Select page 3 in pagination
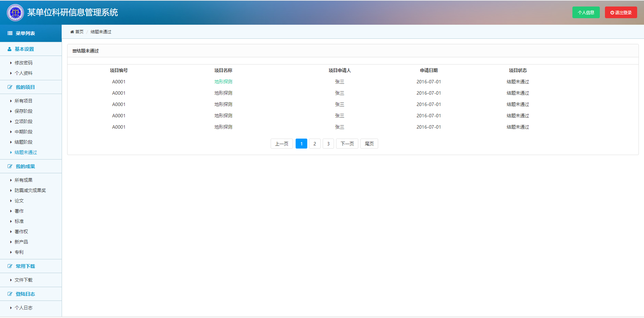 328,144
